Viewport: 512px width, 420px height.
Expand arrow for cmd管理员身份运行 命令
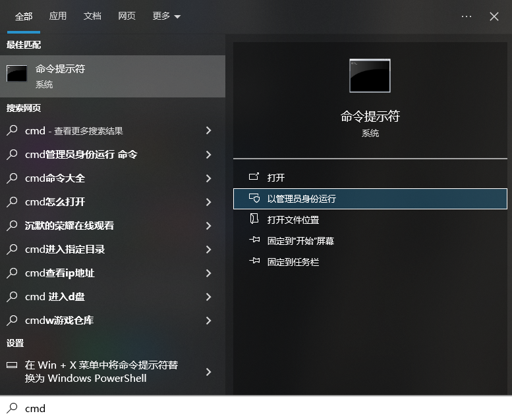[x=209, y=154]
